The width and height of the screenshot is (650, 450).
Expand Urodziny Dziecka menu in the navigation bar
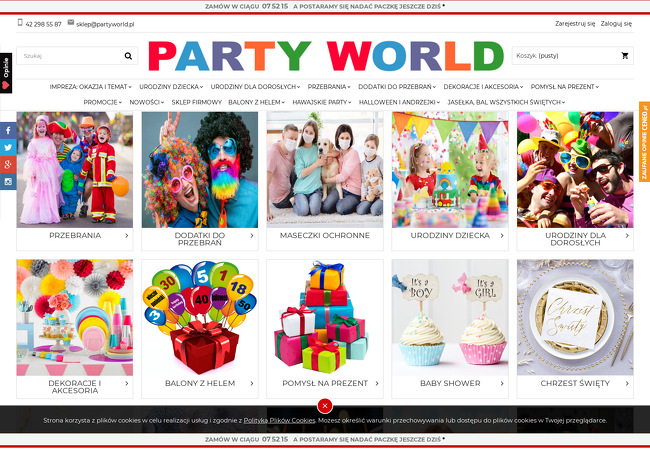171,87
